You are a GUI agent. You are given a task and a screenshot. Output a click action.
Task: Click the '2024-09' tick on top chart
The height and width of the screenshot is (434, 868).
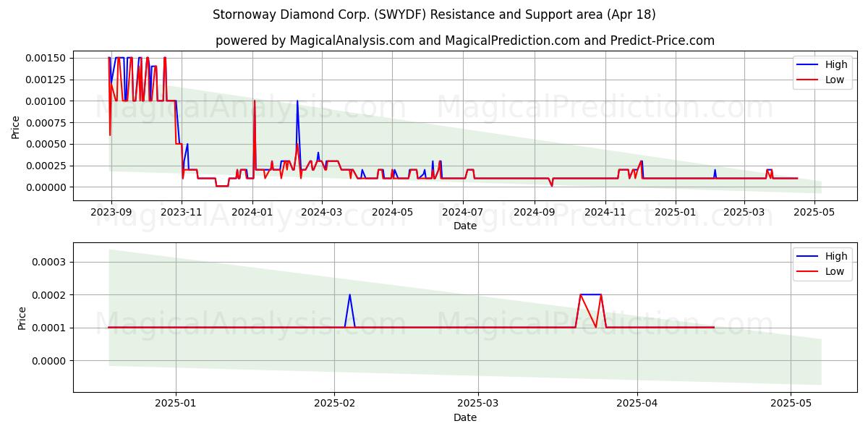pos(535,212)
